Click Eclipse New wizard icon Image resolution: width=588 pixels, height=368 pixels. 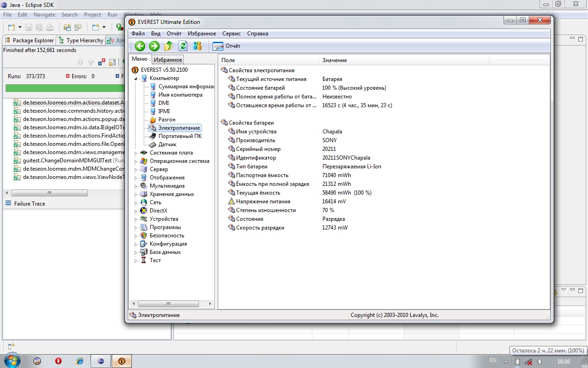pos(11,27)
